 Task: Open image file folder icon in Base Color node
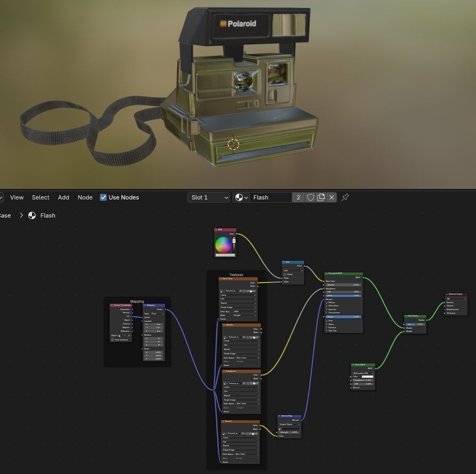251,291
